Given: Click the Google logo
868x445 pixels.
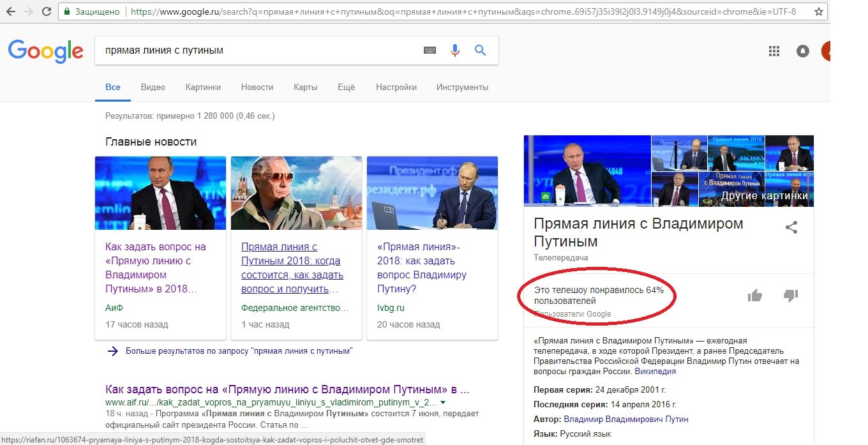Looking at the screenshot, I should click(x=46, y=51).
